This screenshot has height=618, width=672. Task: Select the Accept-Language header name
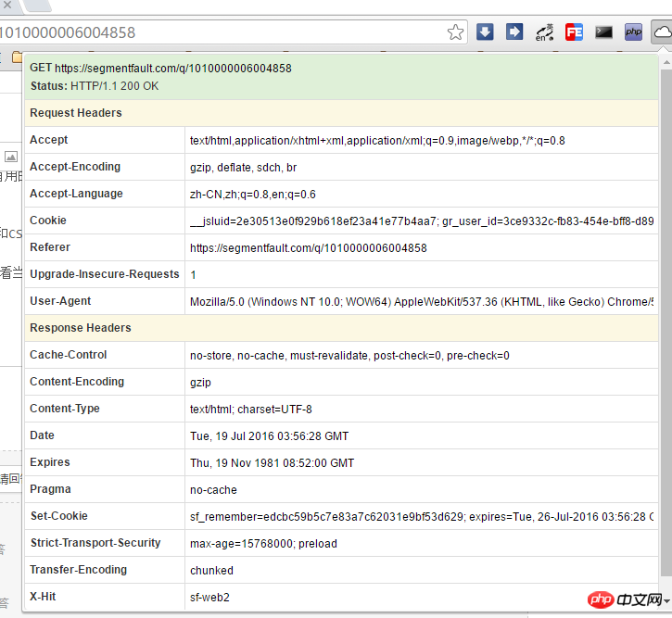coord(76,194)
